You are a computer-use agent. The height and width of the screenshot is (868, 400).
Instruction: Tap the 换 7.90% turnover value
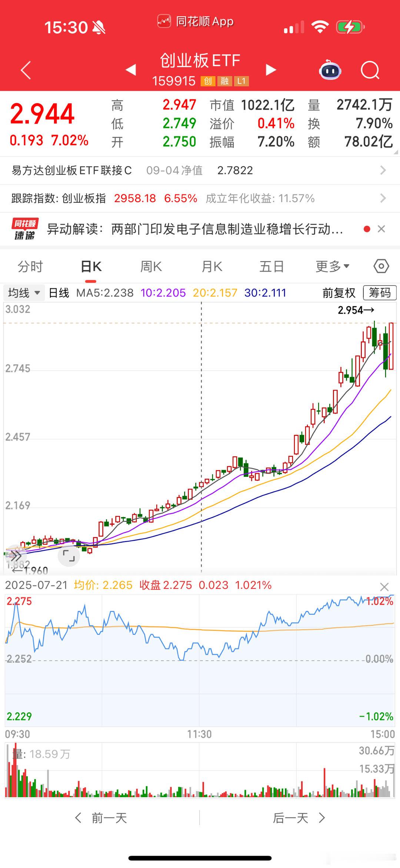tap(374, 123)
